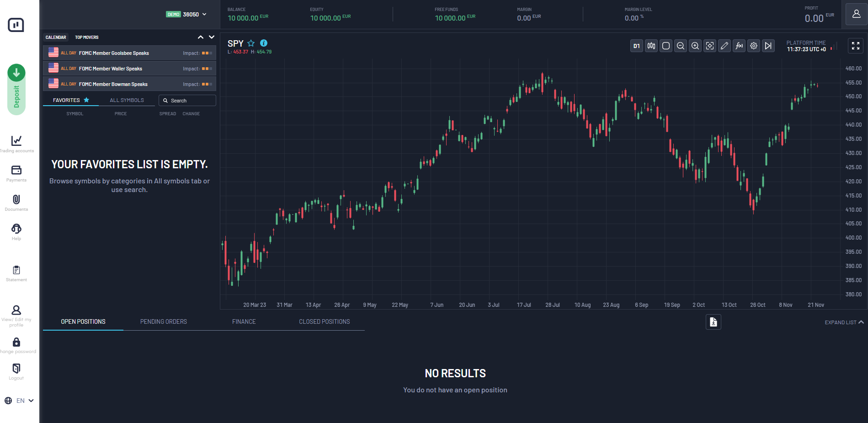Open the candlestick chart type selector

click(x=651, y=46)
